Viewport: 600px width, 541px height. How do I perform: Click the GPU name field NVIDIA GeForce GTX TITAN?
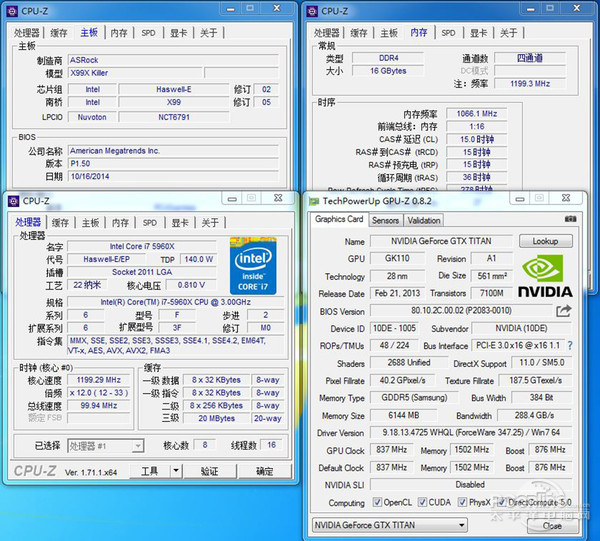point(441,241)
